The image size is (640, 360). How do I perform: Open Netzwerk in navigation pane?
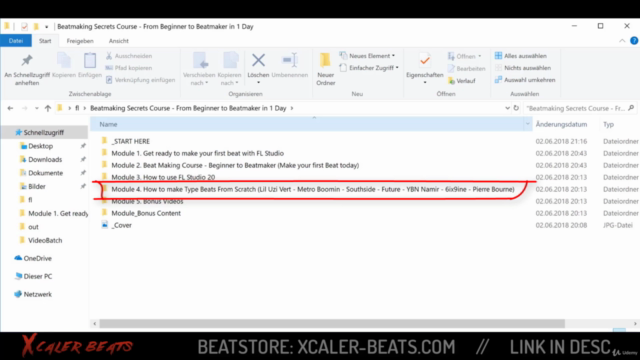(38, 294)
